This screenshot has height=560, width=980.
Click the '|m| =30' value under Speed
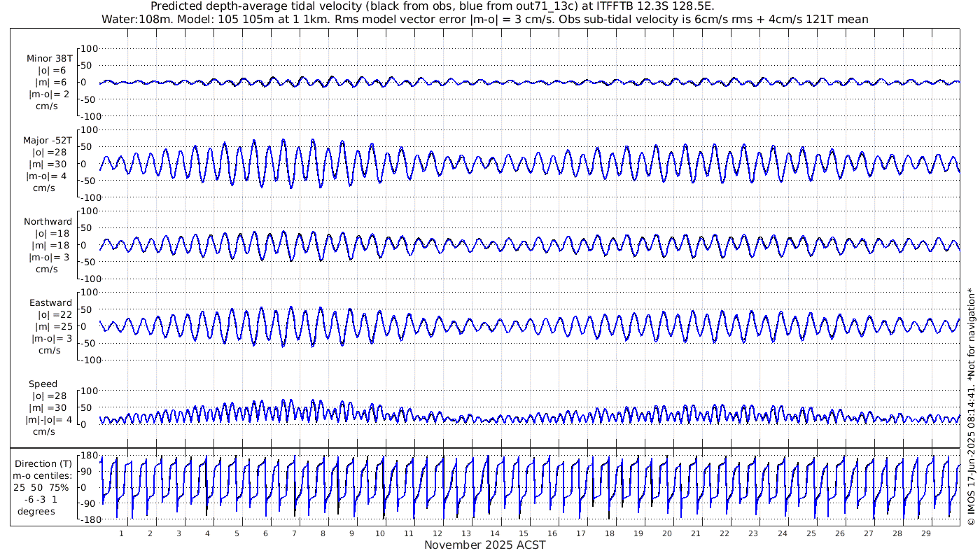tap(49, 407)
